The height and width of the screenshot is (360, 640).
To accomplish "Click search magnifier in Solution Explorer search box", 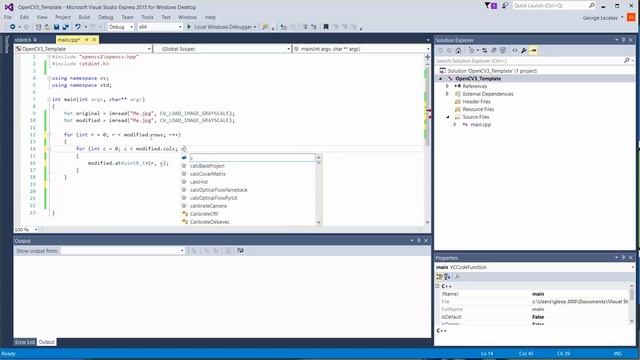I will 627,61.
